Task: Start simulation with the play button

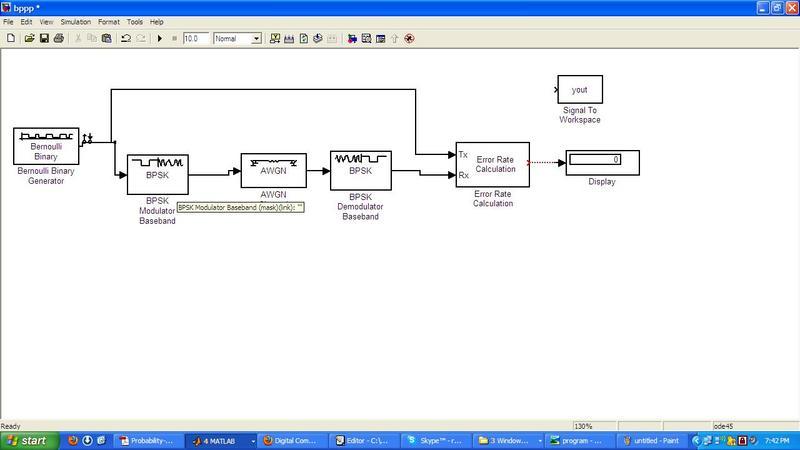Action: coord(159,39)
